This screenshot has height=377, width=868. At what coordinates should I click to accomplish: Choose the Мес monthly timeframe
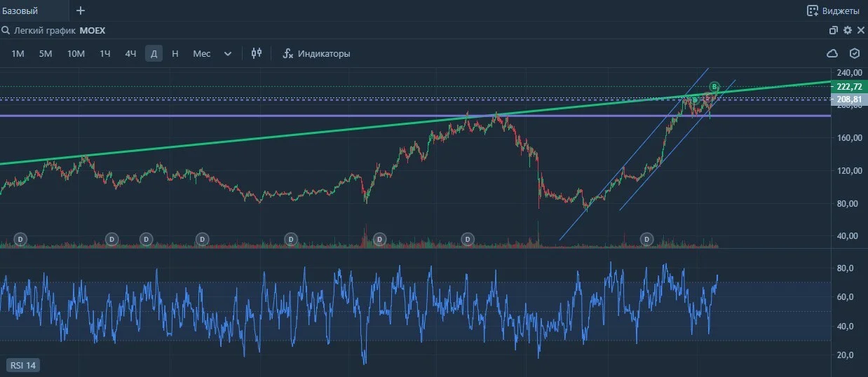pos(202,53)
